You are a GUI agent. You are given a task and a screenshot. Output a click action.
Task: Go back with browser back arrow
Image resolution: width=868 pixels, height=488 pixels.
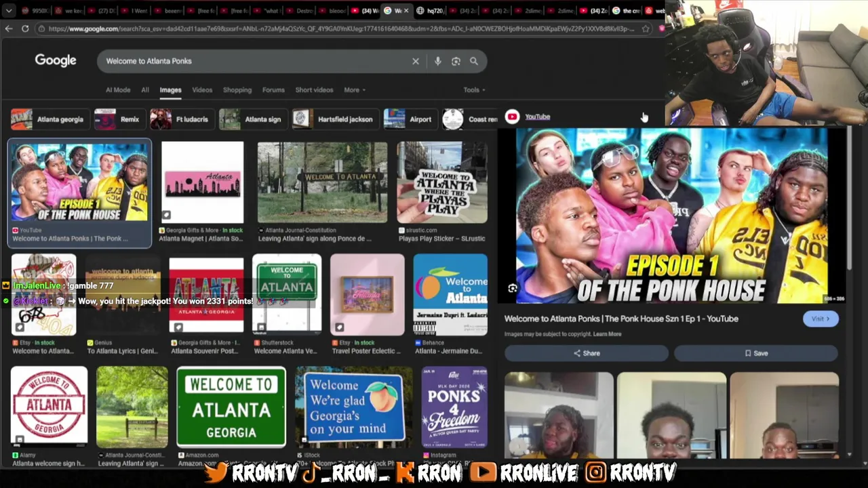click(x=8, y=28)
